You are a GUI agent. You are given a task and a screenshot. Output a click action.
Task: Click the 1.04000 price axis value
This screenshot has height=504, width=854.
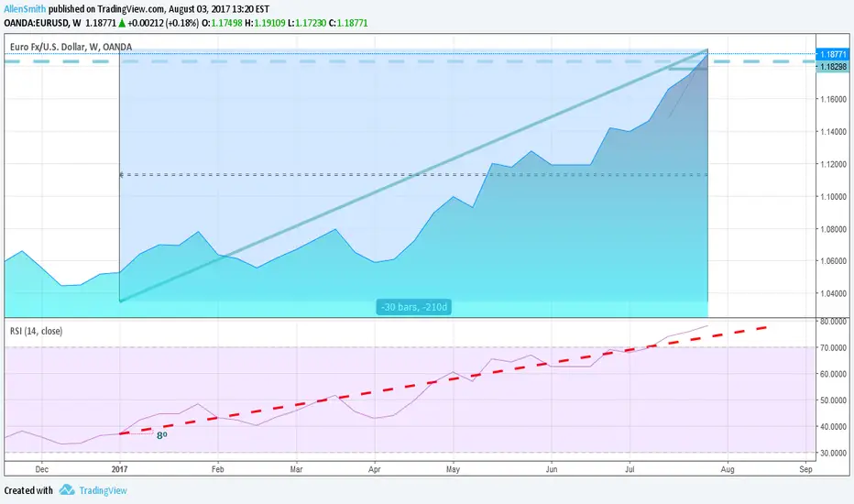[x=833, y=293]
